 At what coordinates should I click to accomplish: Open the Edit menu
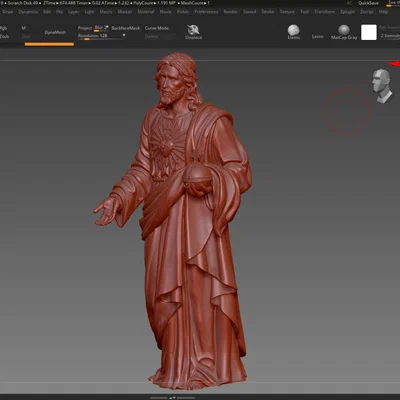[47, 12]
